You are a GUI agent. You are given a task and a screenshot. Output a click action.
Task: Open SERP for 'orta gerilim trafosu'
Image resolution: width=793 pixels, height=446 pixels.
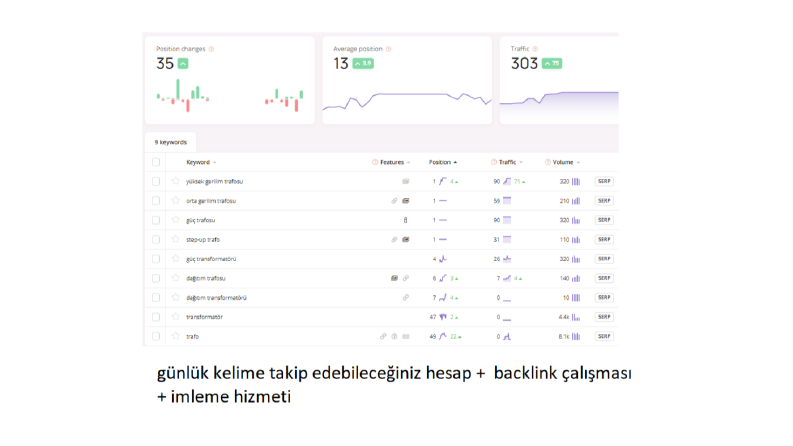coord(604,201)
